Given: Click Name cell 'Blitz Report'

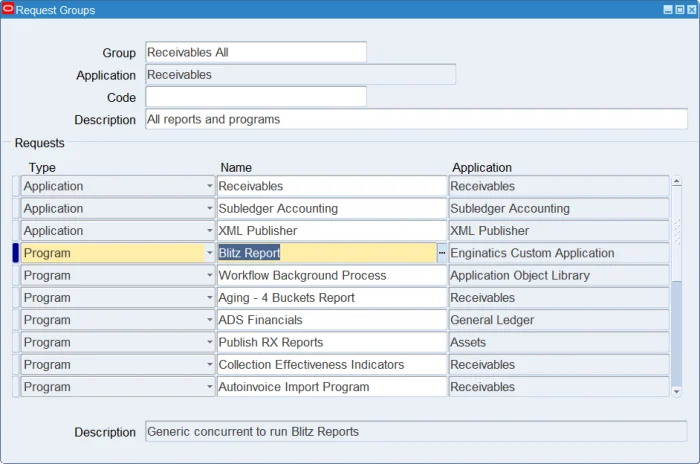Looking at the screenshot, I should [327, 253].
